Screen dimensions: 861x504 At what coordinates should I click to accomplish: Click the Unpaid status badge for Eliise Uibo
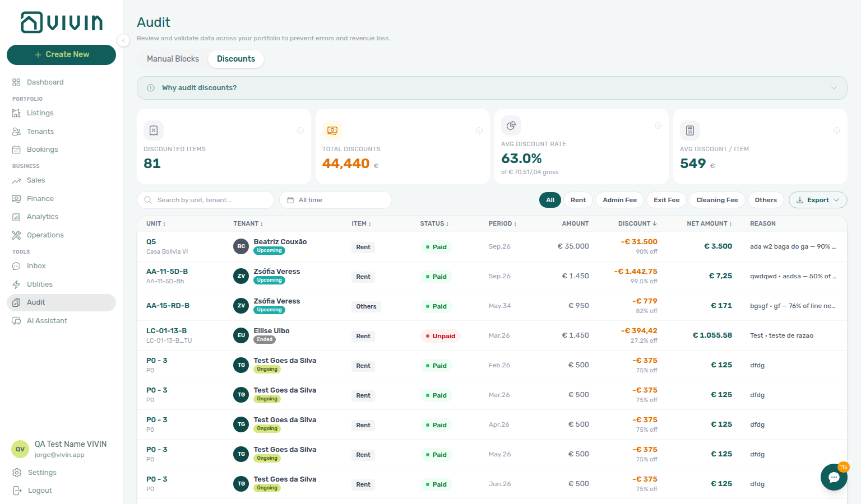click(440, 336)
